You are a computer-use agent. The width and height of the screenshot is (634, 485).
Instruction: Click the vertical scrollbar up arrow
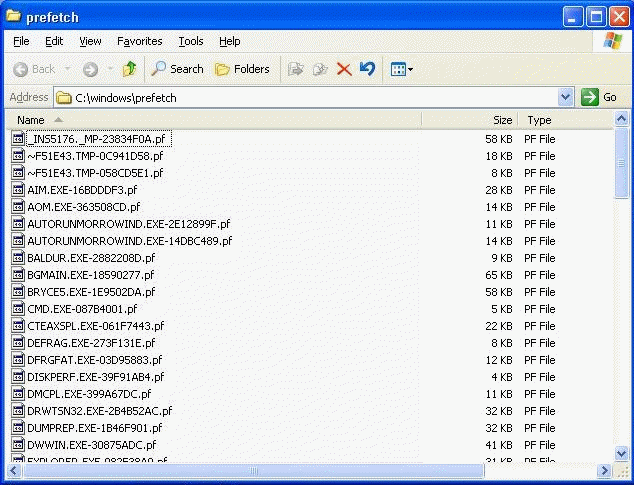(621, 119)
